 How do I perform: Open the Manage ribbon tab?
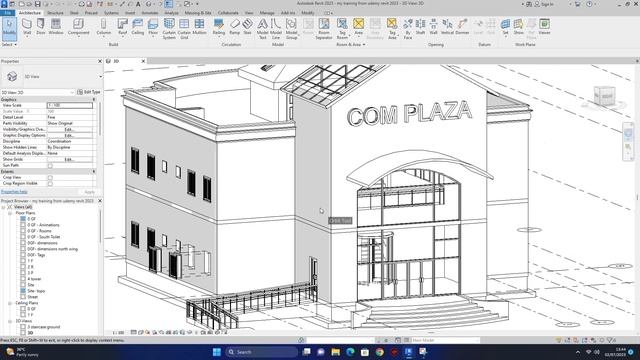267,13
